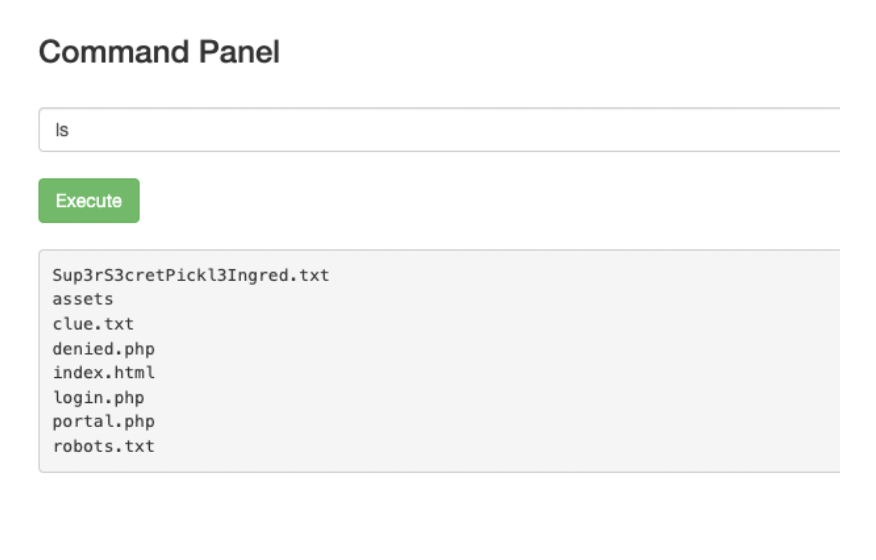Click the empty right side of the input field
The width and height of the screenshot is (876, 560).
(700, 130)
